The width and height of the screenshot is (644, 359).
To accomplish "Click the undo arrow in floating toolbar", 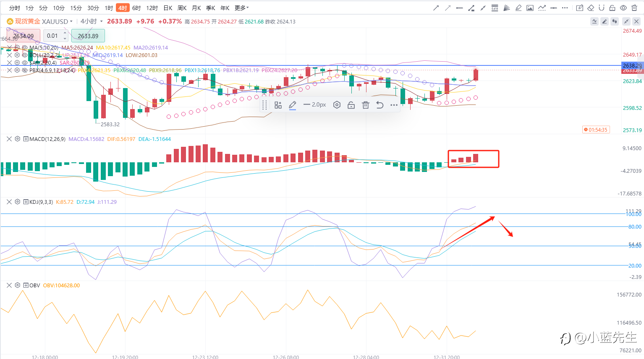I will (x=380, y=105).
